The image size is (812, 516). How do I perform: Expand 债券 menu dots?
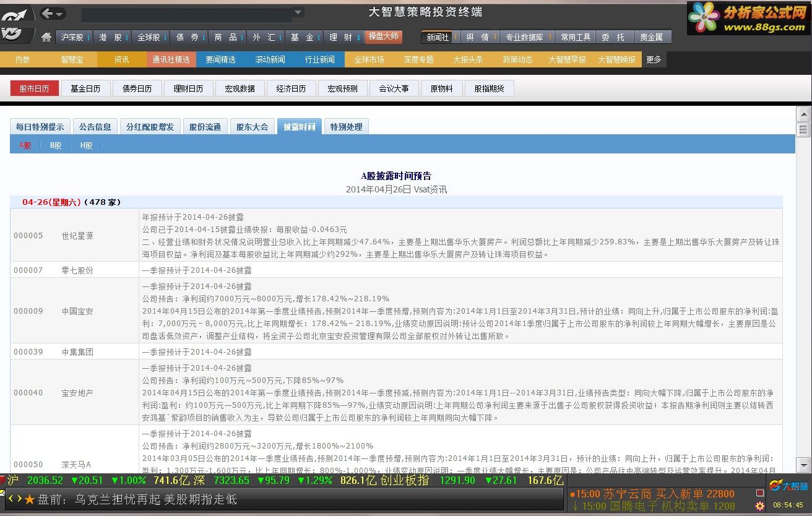(x=204, y=37)
